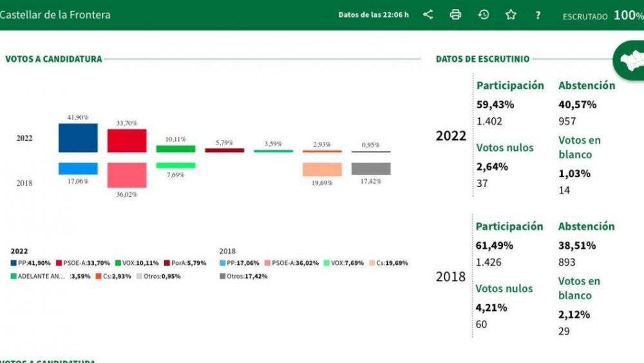Image resolution: width=644 pixels, height=363 pixels.
Task: Click the Otros 2018 gray bar
Action: (371, 168)
